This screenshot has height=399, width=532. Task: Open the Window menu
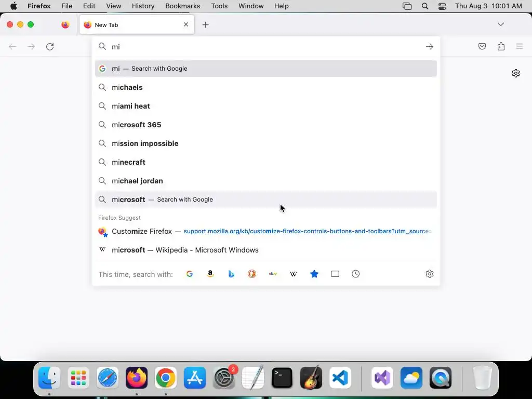[x=251, y=6]
